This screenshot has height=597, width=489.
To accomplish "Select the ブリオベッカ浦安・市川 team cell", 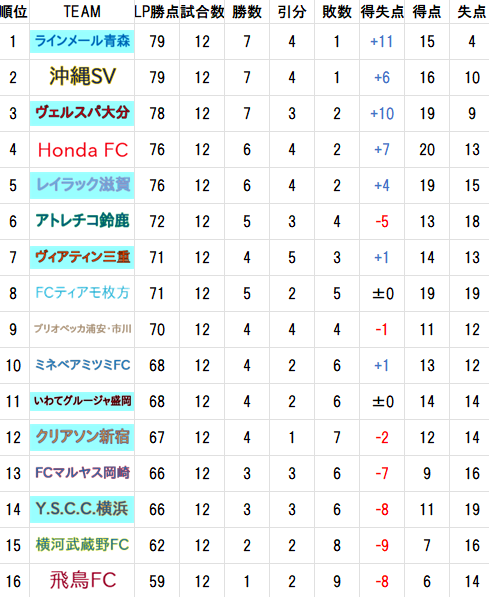I will point(82,329).
